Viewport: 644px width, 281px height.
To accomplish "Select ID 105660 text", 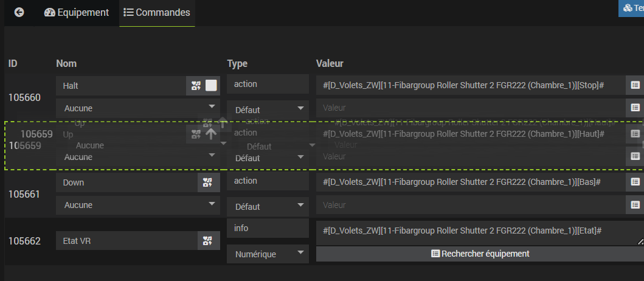I will pos(25,98).
